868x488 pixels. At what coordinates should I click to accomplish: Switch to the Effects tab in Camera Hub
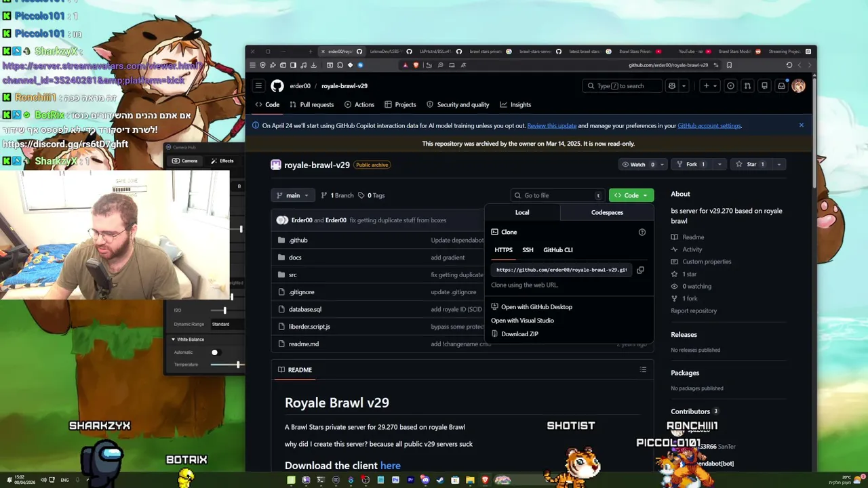(222, 161)
